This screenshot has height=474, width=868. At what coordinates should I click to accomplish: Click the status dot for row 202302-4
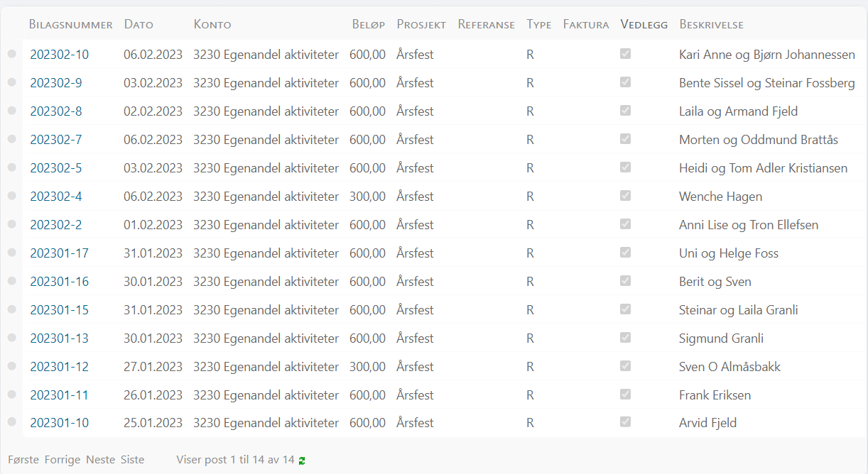coord(11,196)
